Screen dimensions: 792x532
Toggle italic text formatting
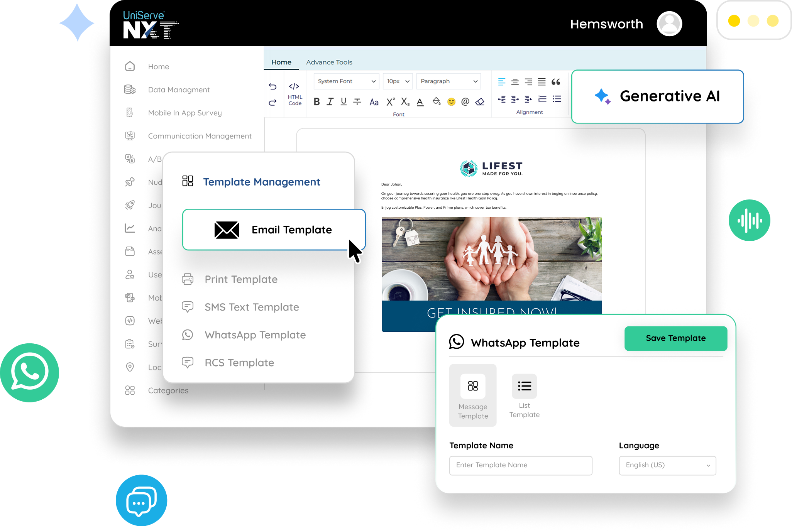point(330,102)
